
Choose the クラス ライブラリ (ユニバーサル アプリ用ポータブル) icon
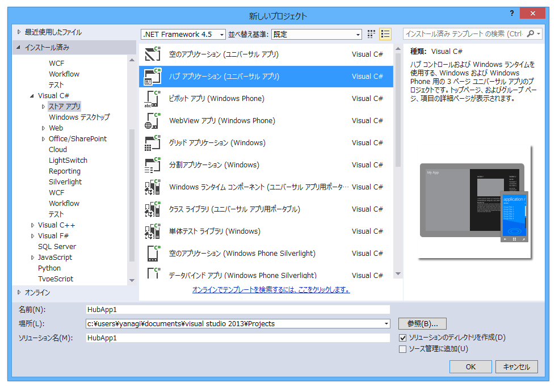point(153,209)
